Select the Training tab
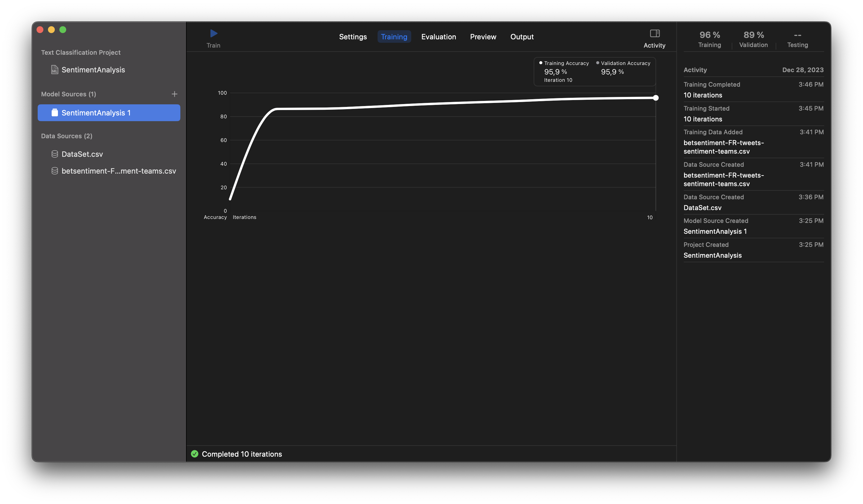The width and height of the screenshot is (863, 504). (394, 36)
